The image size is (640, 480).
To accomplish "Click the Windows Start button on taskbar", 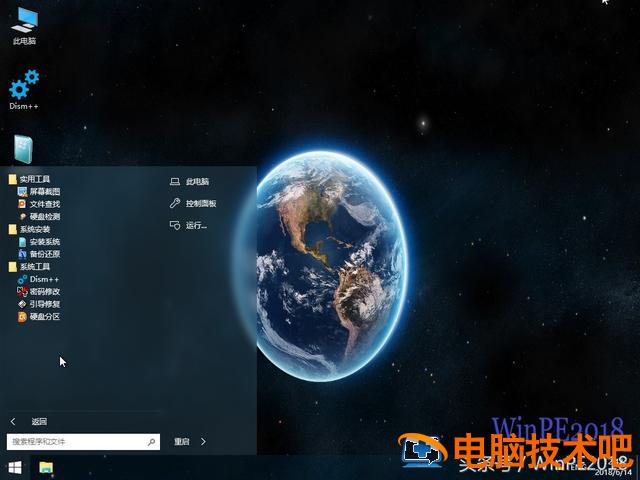I will pos(15,467).
